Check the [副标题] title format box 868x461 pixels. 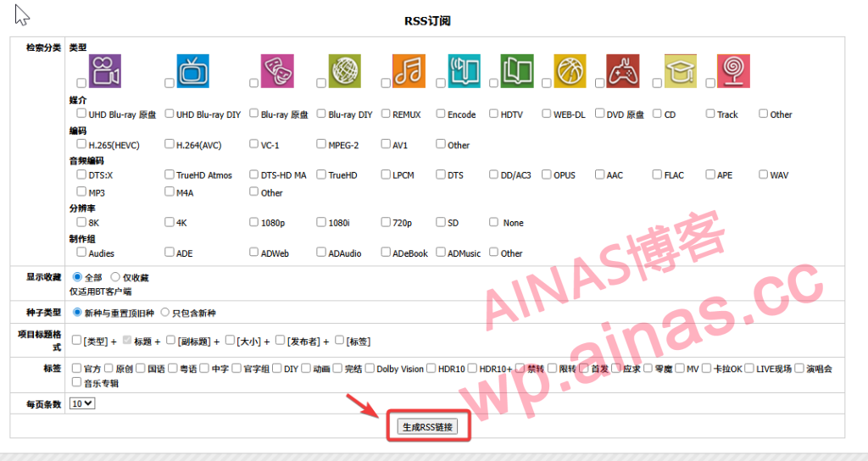coord(171,340)
